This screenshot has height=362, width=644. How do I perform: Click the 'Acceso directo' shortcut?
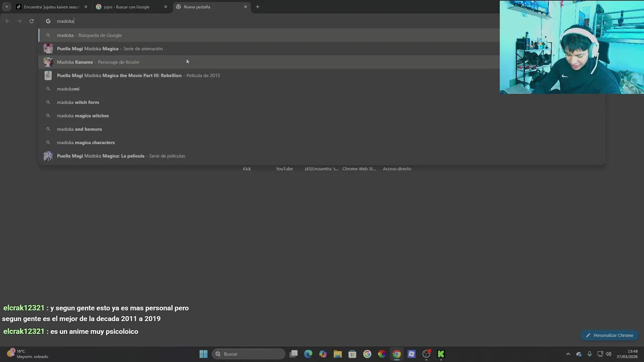(x=397, y=169)
